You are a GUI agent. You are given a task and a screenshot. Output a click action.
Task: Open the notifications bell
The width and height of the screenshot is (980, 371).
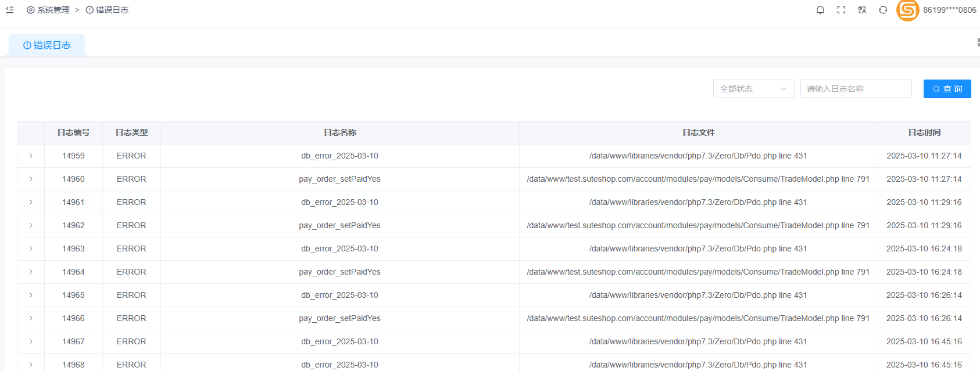click(820, 10)
